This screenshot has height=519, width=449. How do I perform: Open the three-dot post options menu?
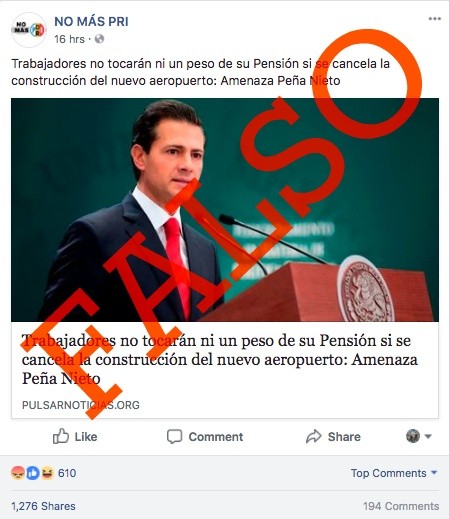point(435,19)
